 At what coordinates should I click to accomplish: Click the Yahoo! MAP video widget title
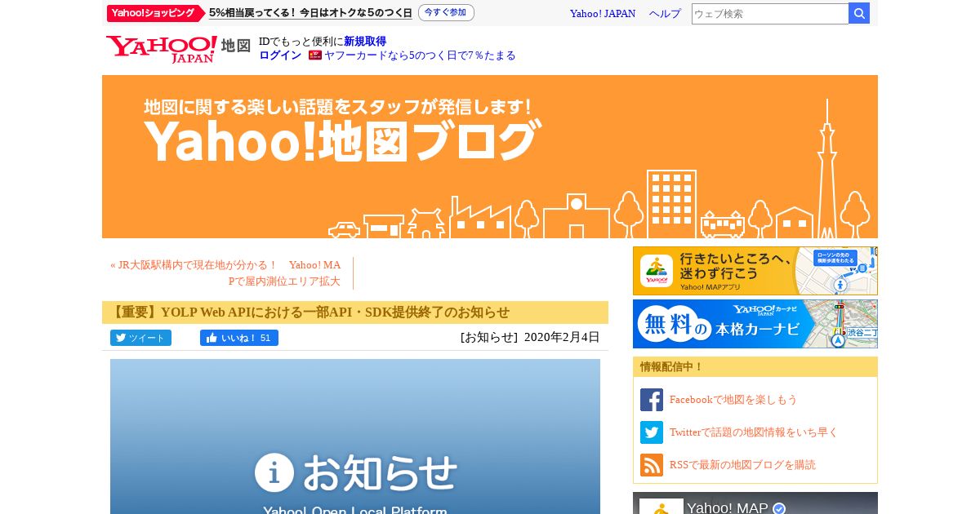[x=727, y=508]
